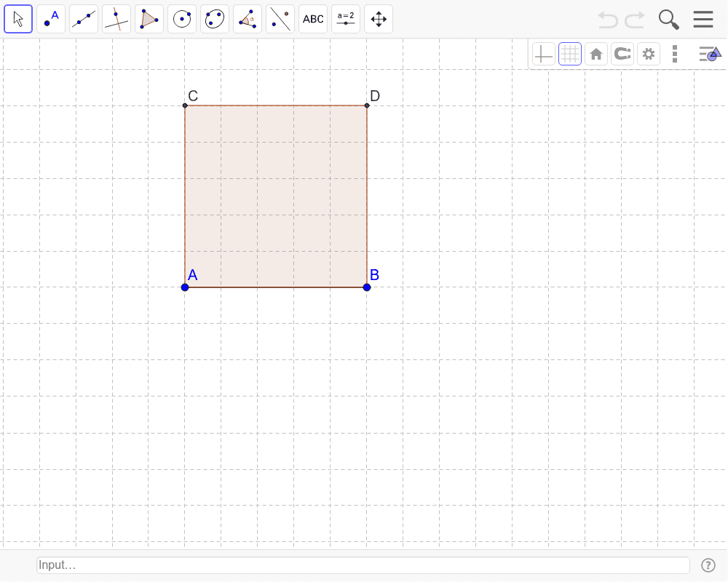Select the Circle with Center tool
728x582 pixels.
point(182,19)
